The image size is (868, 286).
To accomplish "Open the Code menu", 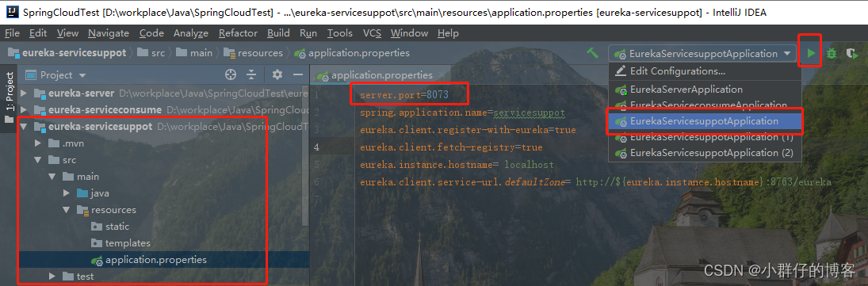I will pos(151,33).
